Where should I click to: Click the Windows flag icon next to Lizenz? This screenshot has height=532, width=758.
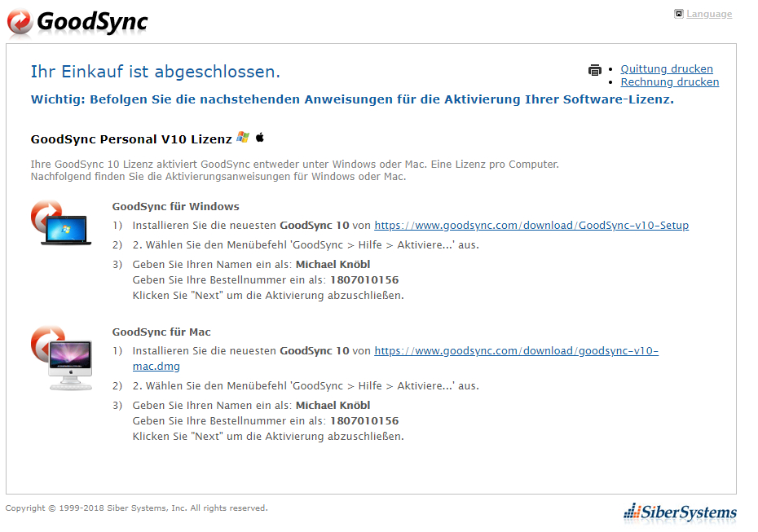(243, 137)
